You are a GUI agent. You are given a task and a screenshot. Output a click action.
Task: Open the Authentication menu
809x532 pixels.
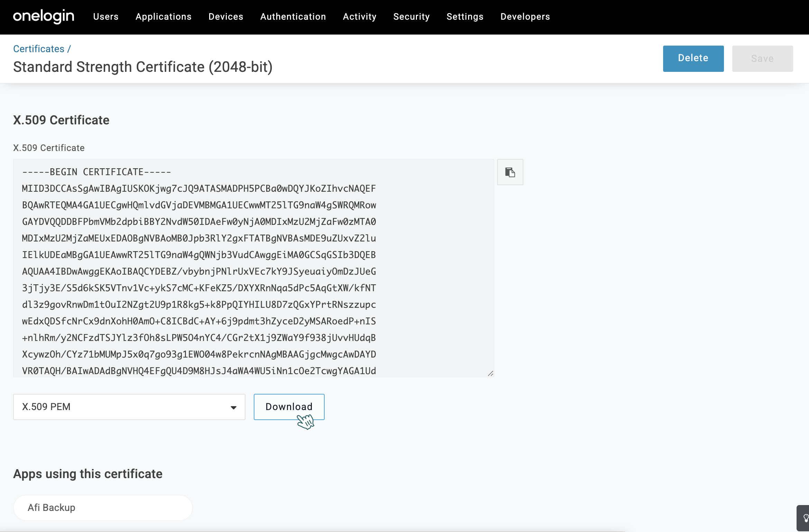[x=293, y=17]
